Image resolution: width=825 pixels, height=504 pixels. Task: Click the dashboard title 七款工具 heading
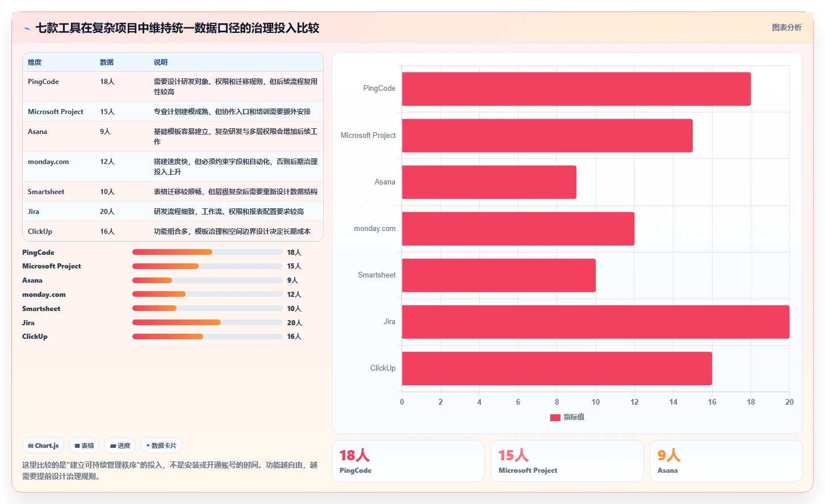pyautogui.click(x=178, y=28)
